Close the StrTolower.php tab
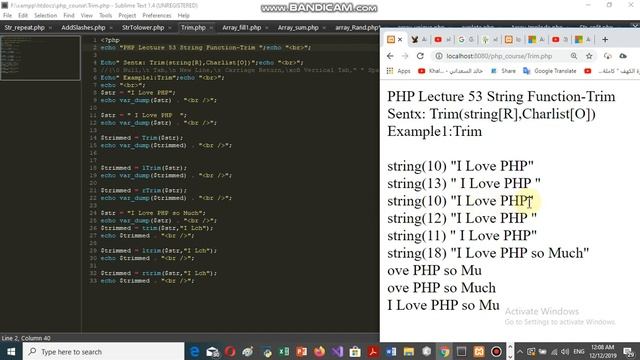Screen dimensions: 640x360 click(x=170, y=28)
